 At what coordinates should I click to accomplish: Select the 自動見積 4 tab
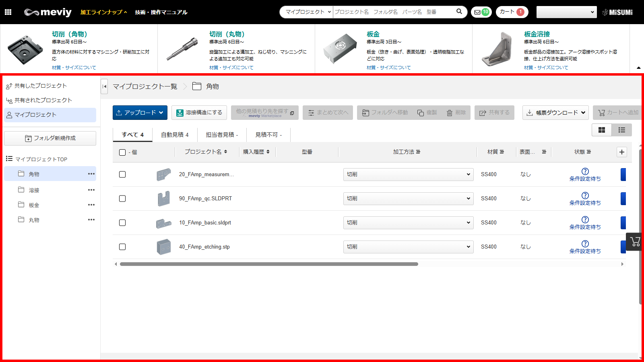point(175,135)
